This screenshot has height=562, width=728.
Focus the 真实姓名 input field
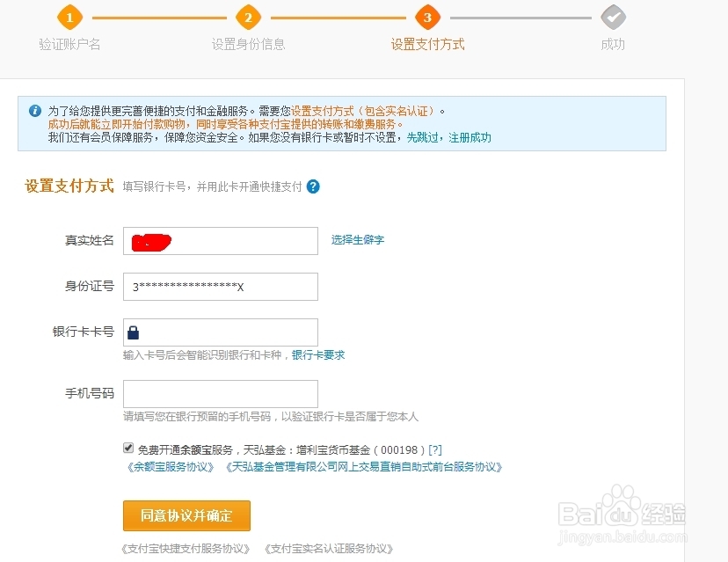coord(221,241)
